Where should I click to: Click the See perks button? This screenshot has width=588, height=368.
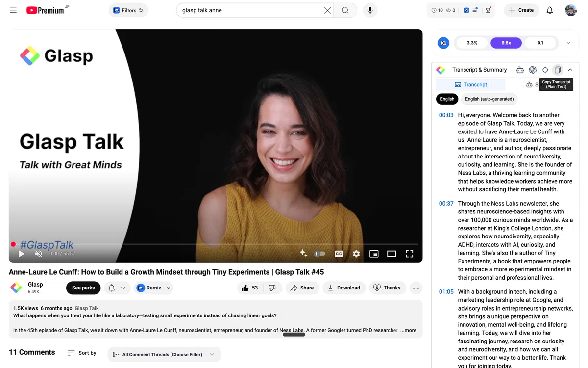pos(83,288)
